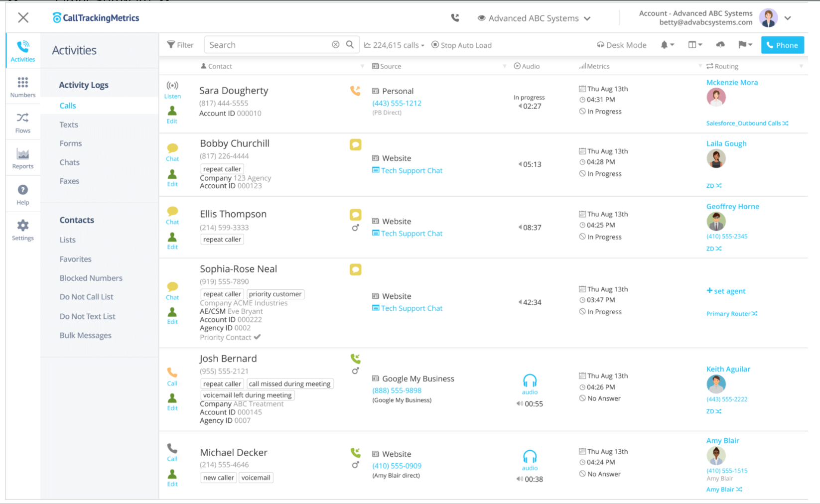Click the blue Phone button

pos(782,45)
